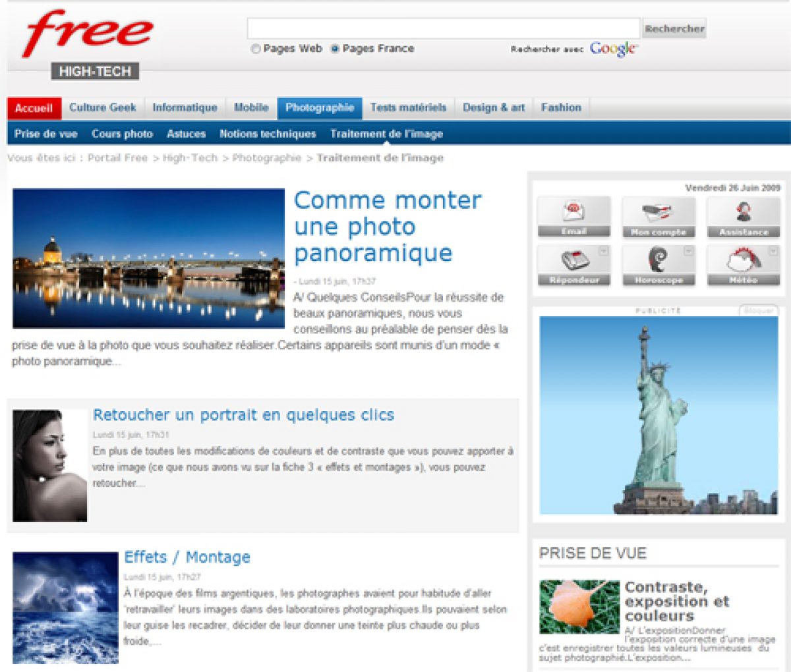Block the ad with Bloquer toggle
This screenshot has width=791, height=672.
coord(758,310)
